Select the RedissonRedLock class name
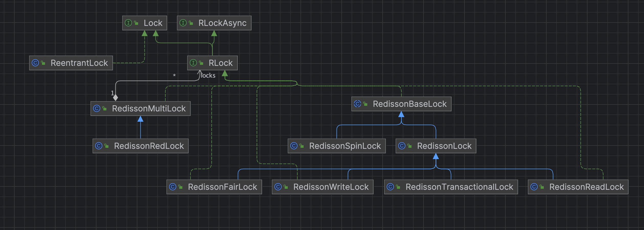The image size is (644, 230). [149, 146]
